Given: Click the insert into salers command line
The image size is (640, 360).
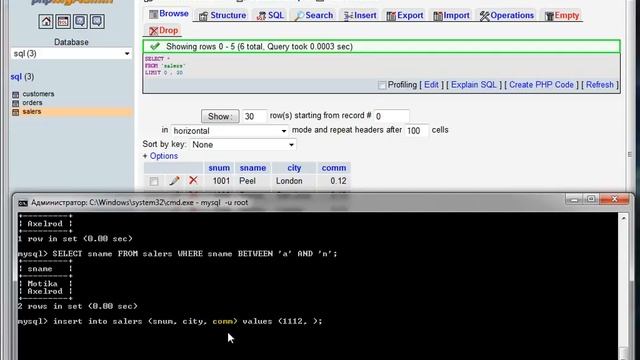Looking at the screenshot, I should click(x=170, y=321).
